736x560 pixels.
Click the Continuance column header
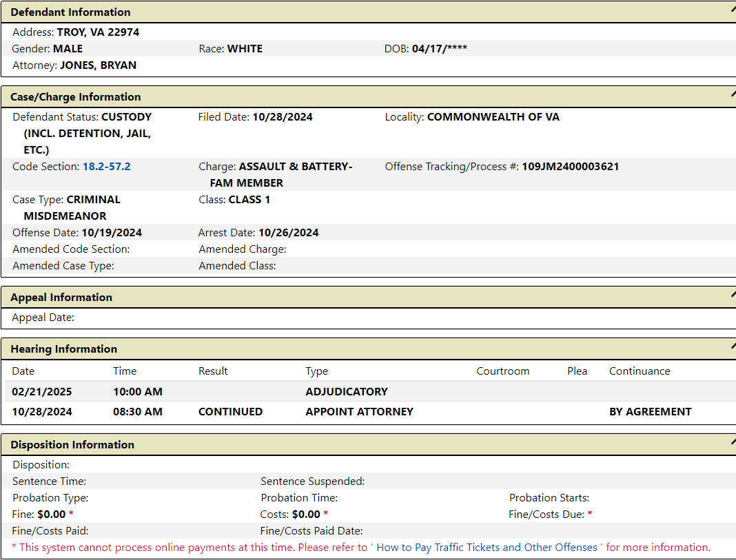click(x=640, y=371)
